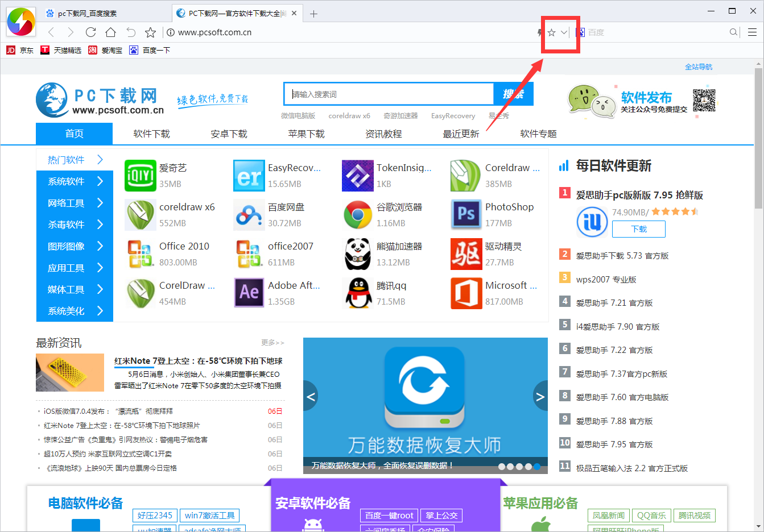Screen dimensions: 764x532
Task: Open the 软件下载 navigation tab
Action: click(x=151, y=134)
